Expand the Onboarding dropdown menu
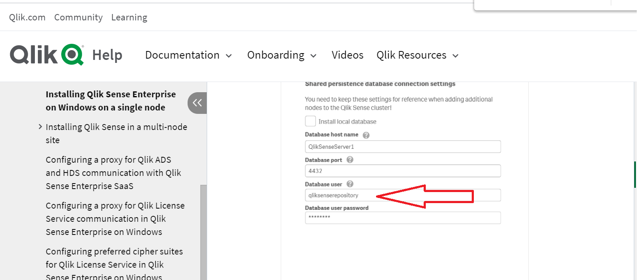Screen dimensions: 644x280 (x=282, y=55)
